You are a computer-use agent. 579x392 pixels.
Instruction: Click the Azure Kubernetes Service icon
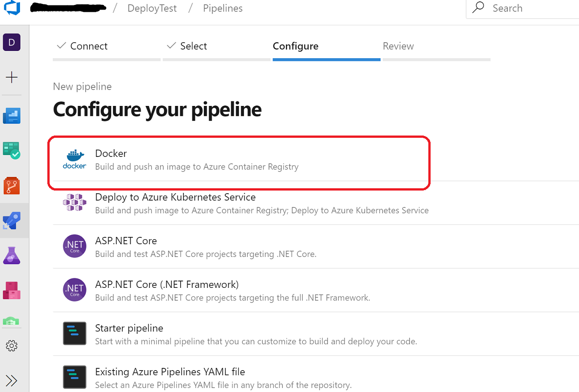click(x=74, y=203)
